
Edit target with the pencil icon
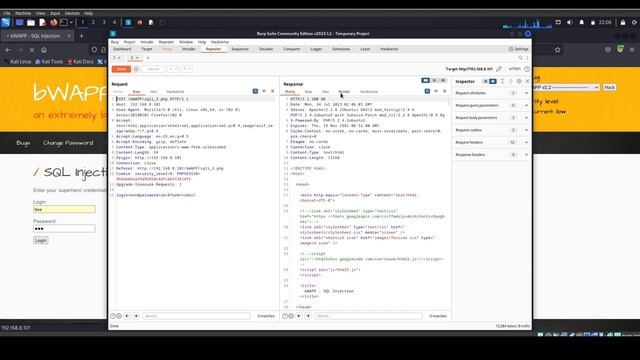499,69
